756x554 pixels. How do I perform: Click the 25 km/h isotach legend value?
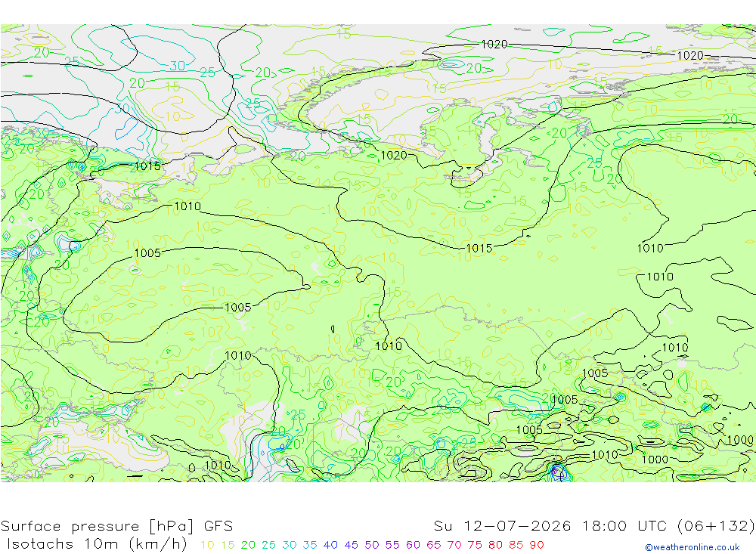click(268, 545)
